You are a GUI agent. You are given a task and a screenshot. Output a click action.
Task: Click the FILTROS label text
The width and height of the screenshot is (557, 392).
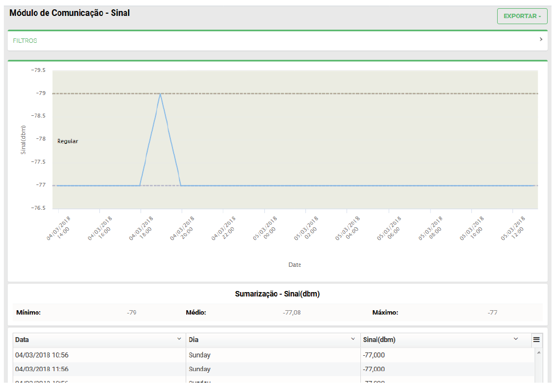coord(25,41)
